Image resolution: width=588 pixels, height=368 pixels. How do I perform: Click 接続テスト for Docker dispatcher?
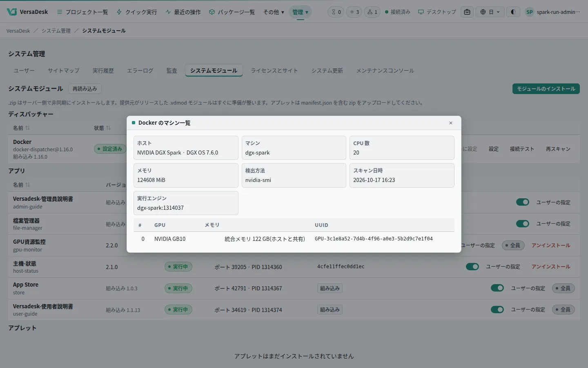coord(522,149)
